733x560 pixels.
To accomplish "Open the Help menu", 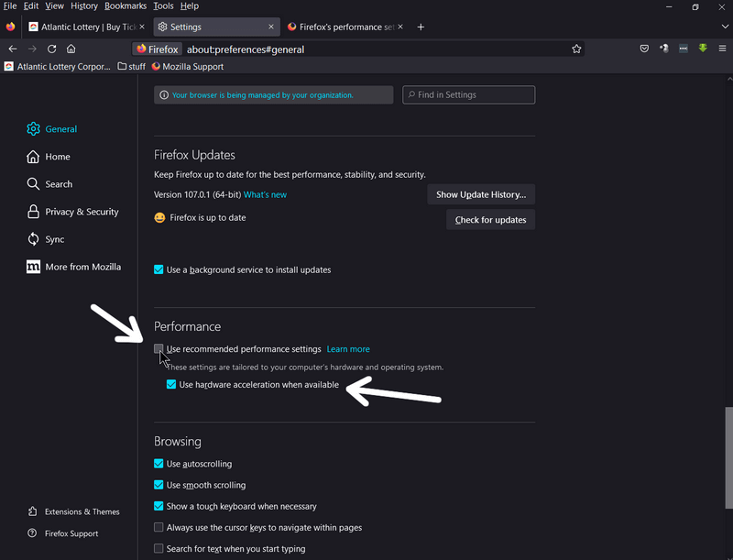I will coord(190,6).
